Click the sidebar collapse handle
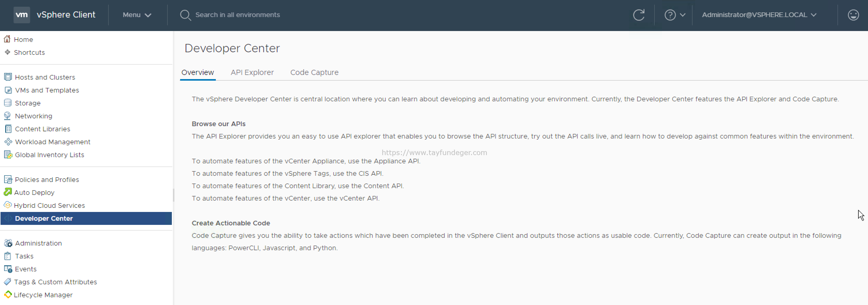 [x=174, y=195]
